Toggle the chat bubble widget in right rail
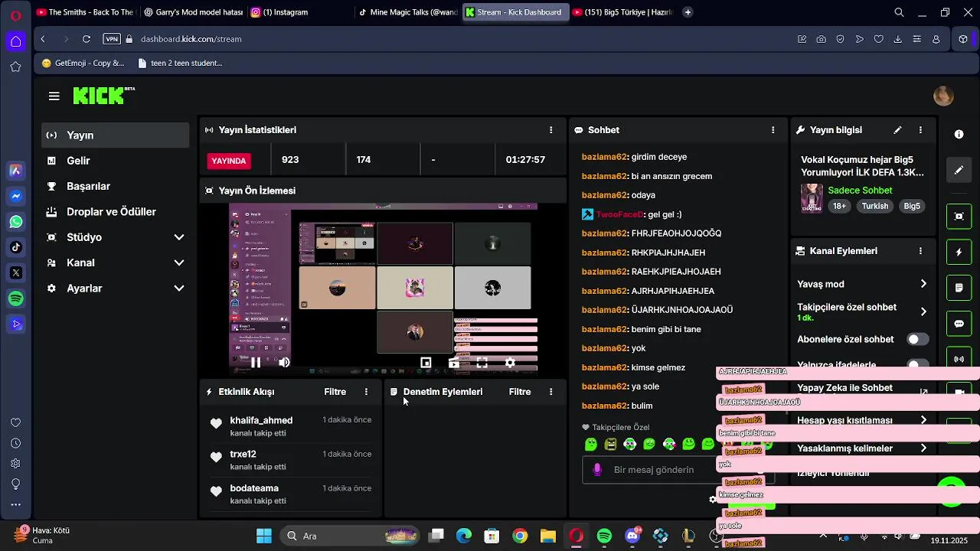 click(x=959, y=324)
